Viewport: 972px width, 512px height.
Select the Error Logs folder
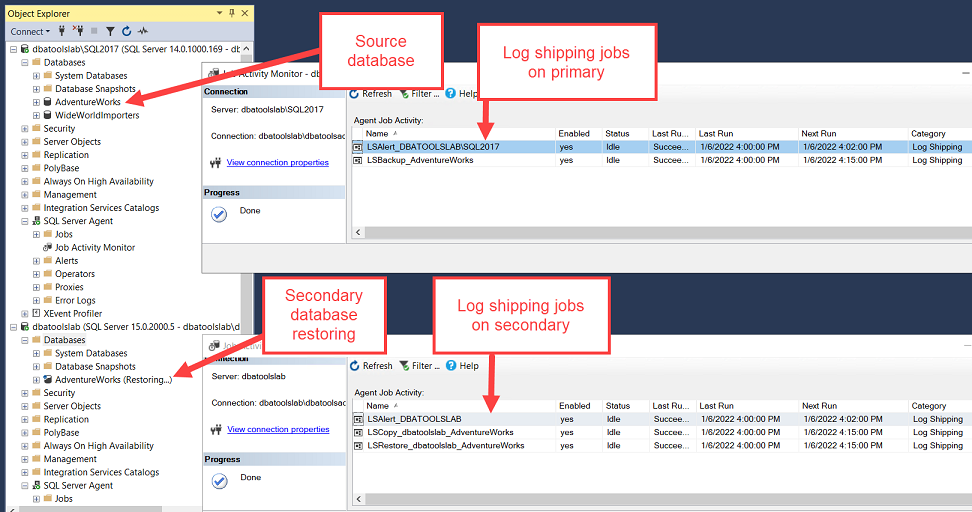click(x=75, y=301)
